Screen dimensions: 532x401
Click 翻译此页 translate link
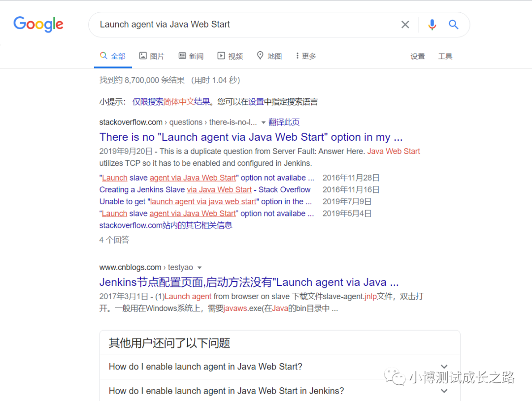[284, 122]
